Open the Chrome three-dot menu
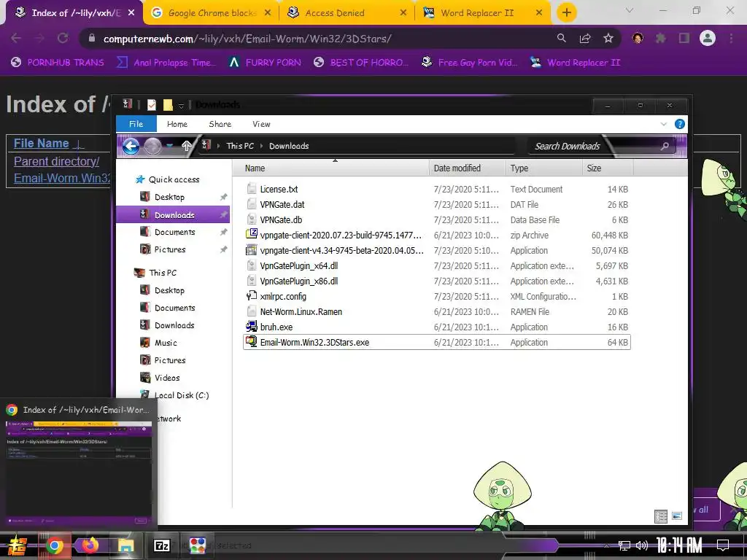Image resolution: width=747 pixels, height=560 pixels. (x=731, y=38)
